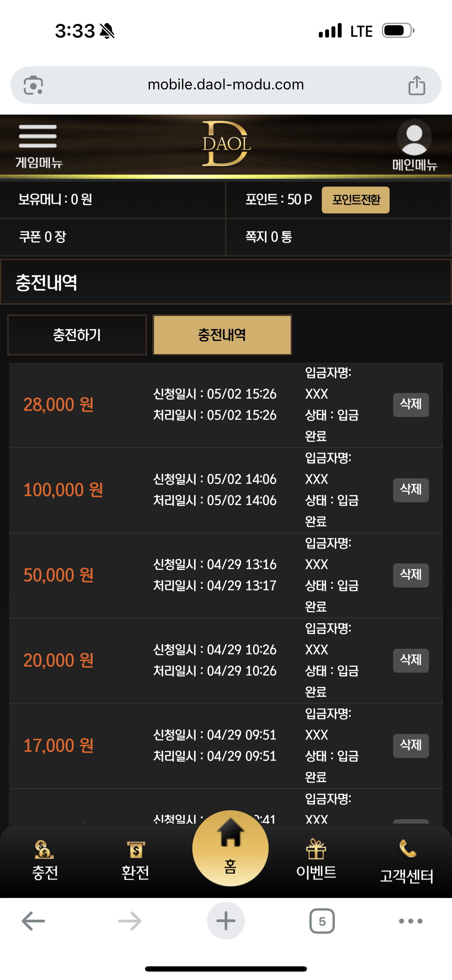Switch to the 충전하기 tab

[77, 335]
